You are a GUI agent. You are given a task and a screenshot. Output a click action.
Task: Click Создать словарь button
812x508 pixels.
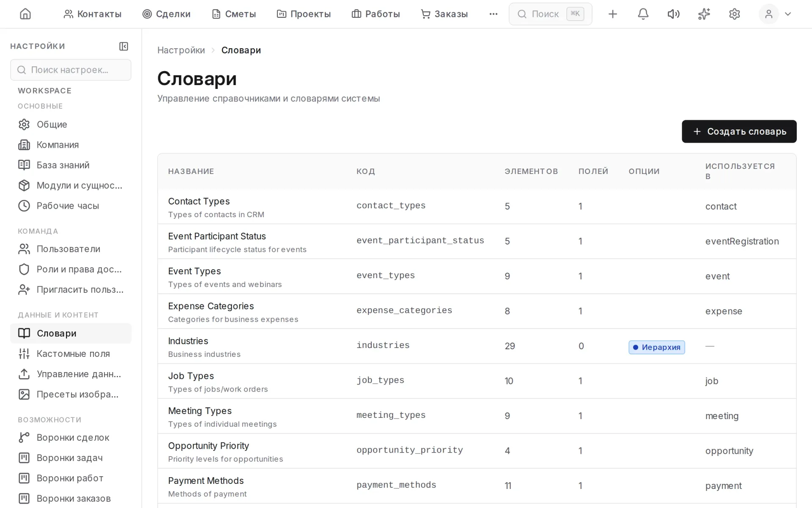point(739,131)
